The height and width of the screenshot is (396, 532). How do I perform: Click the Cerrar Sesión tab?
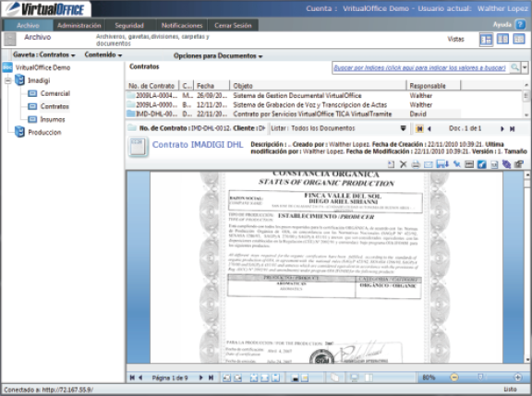(233, 26)
